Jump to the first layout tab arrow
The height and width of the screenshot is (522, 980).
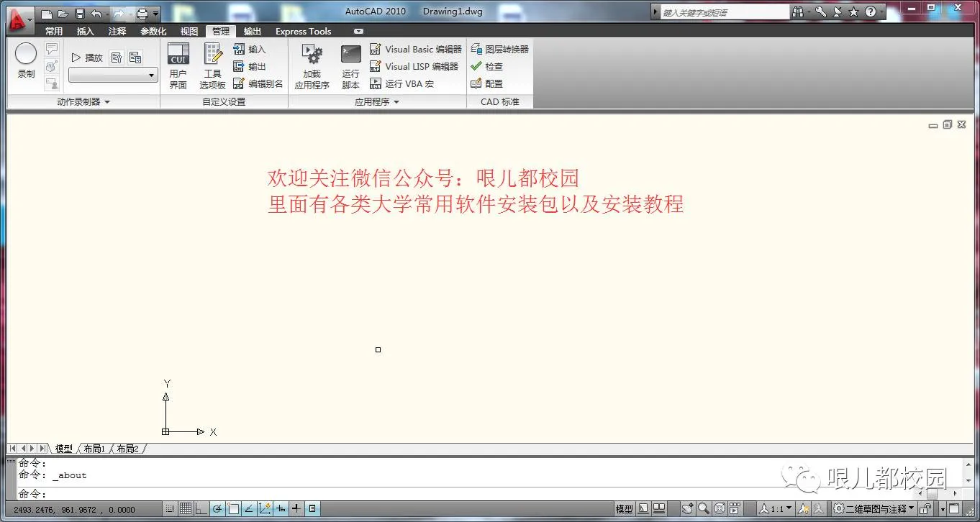[x=13, y=449]
